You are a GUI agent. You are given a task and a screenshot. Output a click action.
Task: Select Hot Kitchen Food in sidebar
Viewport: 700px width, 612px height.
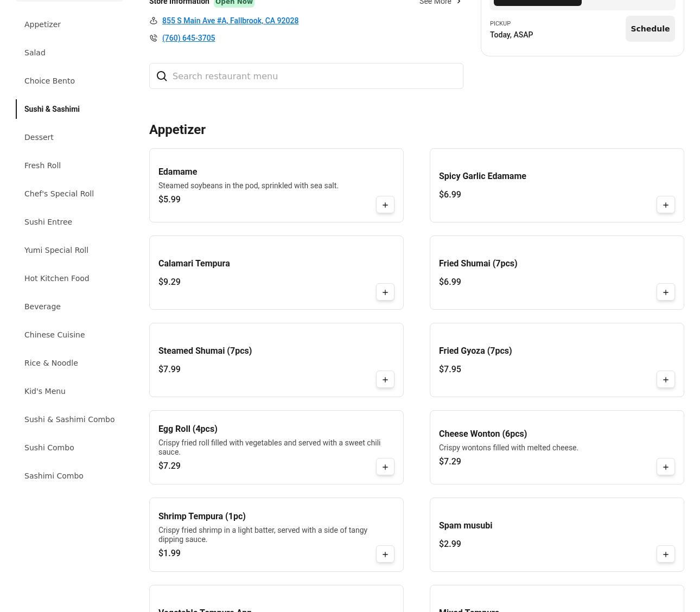(x=57, y=278)
